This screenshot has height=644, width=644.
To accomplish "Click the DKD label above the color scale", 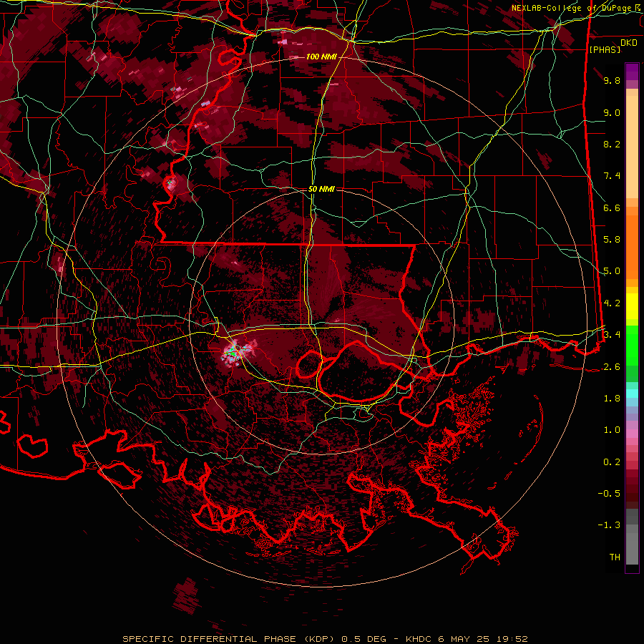I will coord(629,42).
